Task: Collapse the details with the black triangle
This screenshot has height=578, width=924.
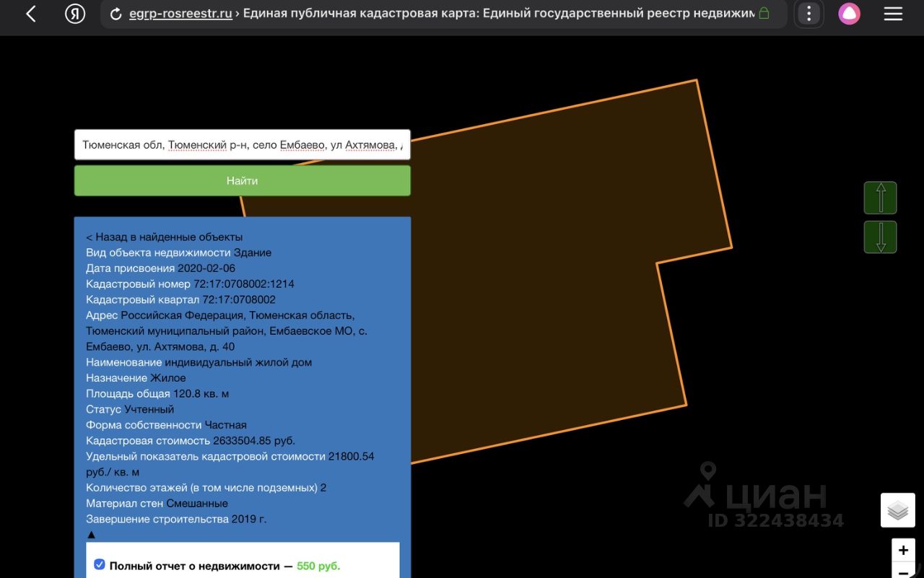Action: pos(91,535)
